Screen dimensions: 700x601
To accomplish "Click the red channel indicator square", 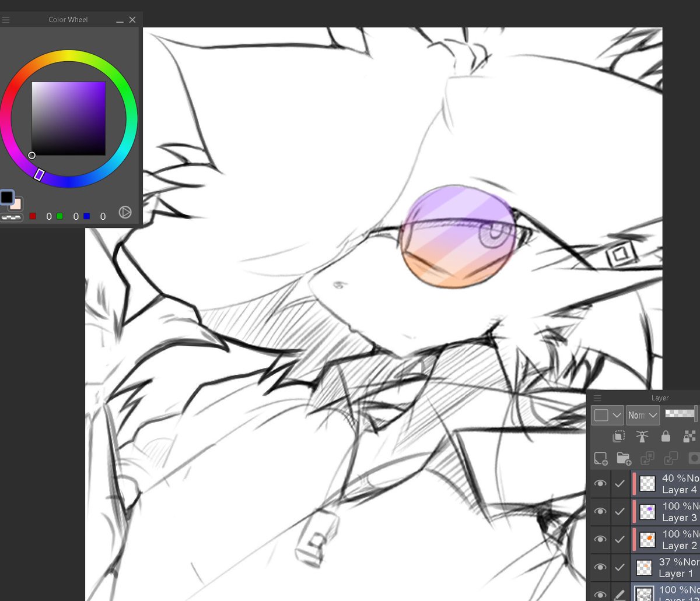I will (33, 216).
